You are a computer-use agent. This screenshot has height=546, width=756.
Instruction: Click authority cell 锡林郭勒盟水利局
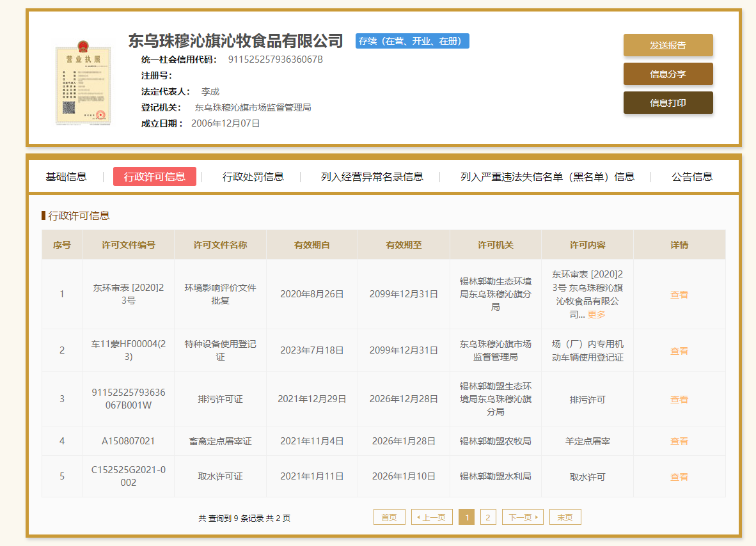496,476
